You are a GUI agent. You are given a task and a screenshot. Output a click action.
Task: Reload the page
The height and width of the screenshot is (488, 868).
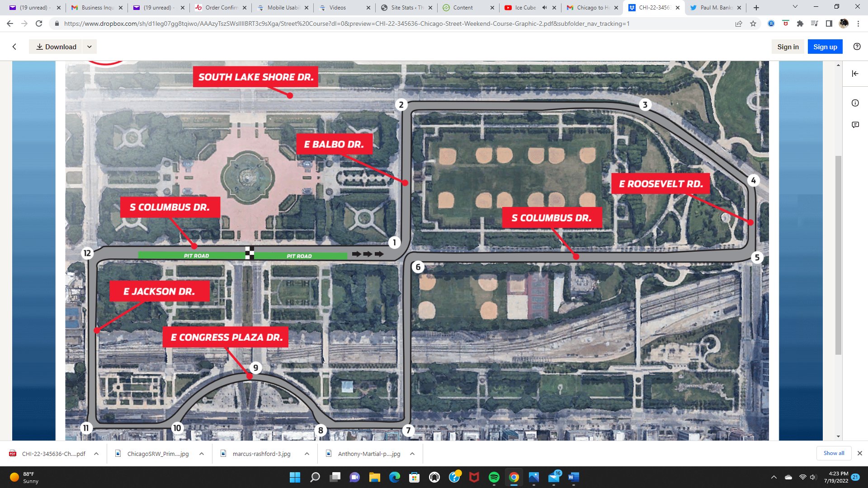click(x=39, y=23)
